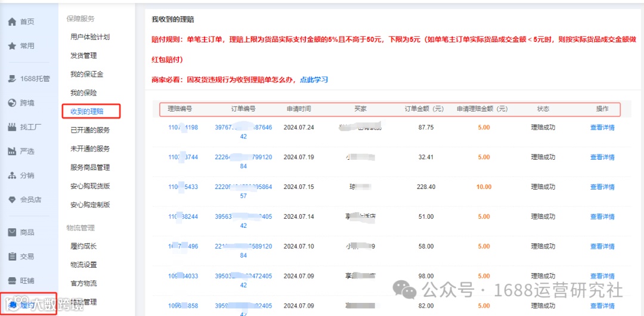
Task: View details for the 98.00 order claim
Action: pos(602,276)
